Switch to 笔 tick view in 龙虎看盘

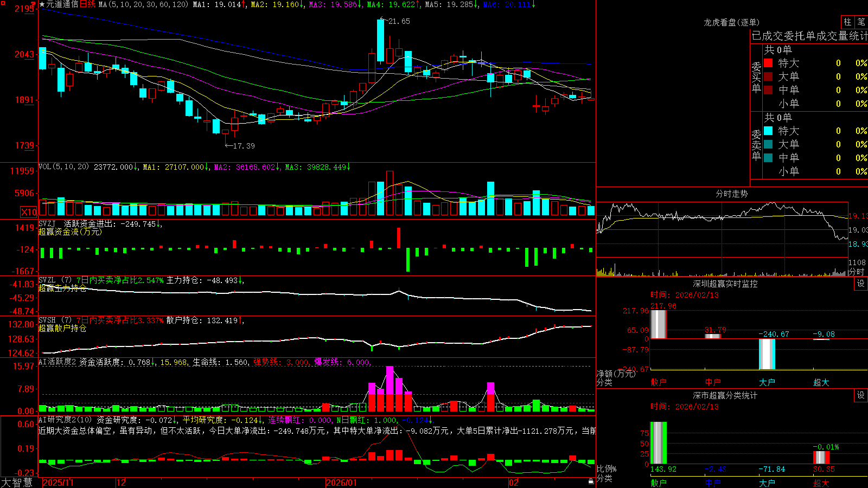click(x=861, y=22)
